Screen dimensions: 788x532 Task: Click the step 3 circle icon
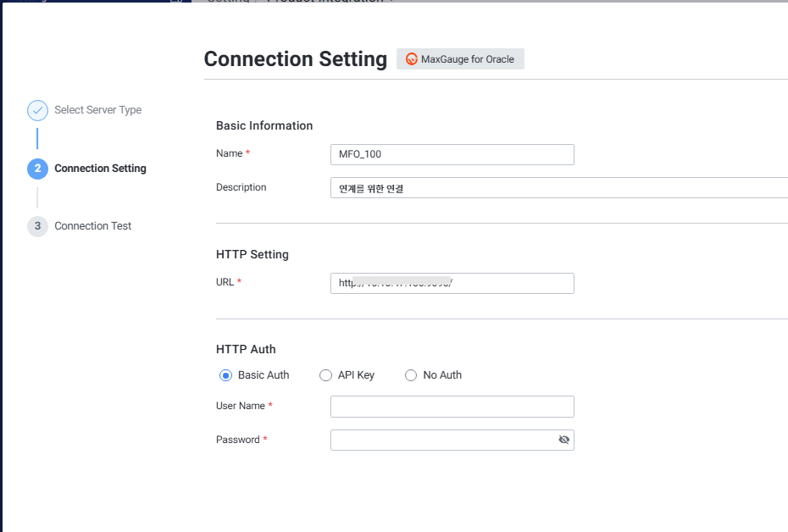coord(37,226)
